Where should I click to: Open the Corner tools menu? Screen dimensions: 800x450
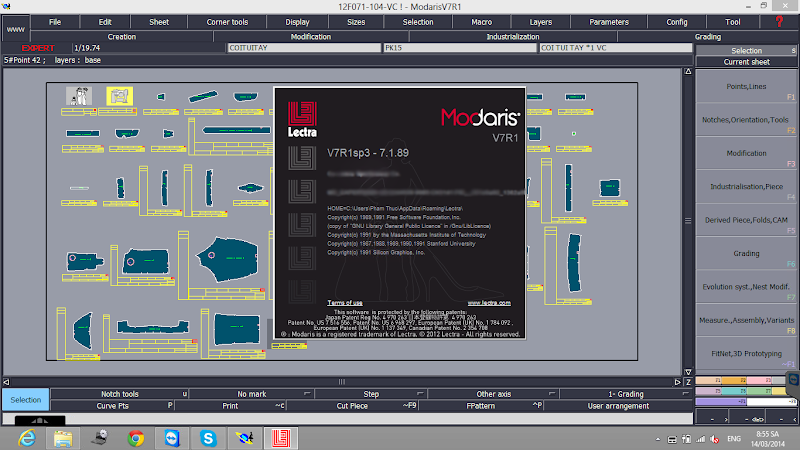point(227,22)
